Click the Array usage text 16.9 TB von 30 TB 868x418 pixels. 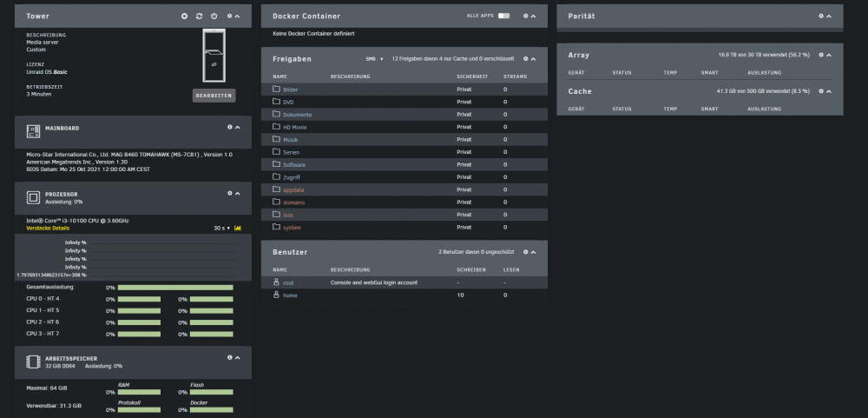point(764,55)
